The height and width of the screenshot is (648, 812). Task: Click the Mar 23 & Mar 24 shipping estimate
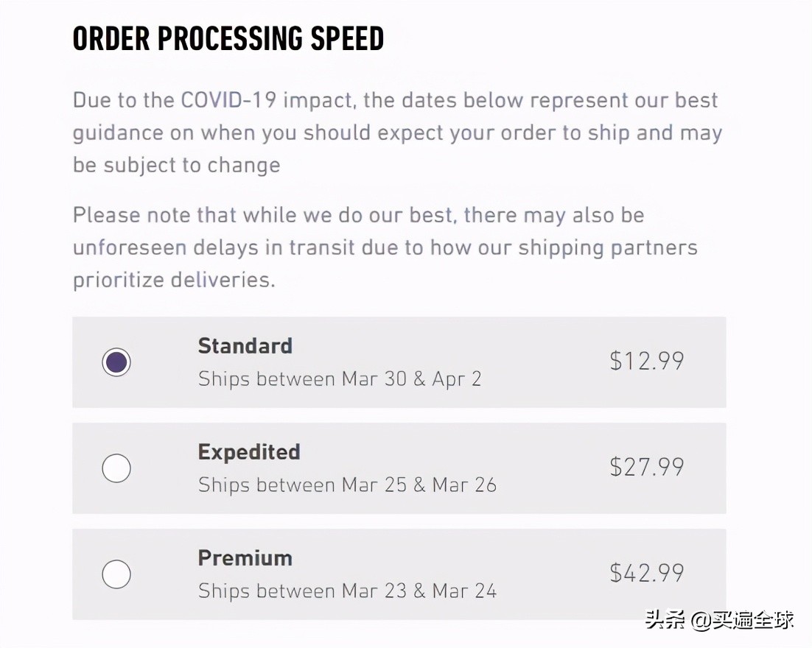tap(346, 591)
